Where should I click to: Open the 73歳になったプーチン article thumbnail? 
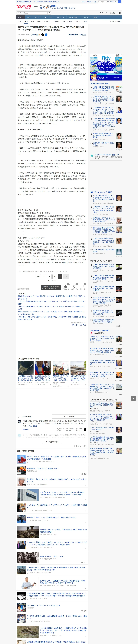click(61, 368)
